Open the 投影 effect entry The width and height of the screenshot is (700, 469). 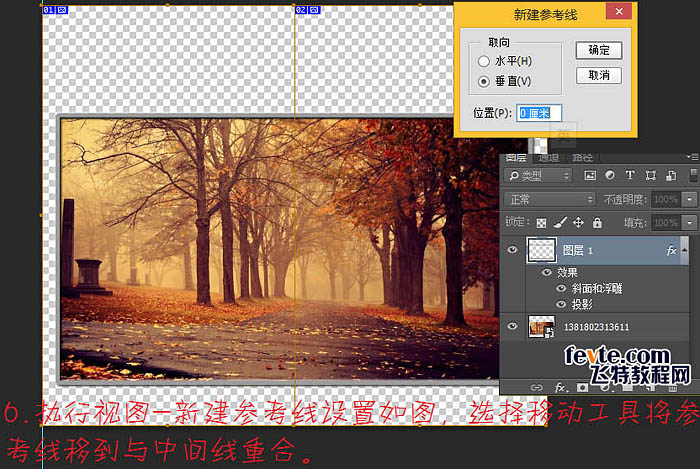[582, 305]
